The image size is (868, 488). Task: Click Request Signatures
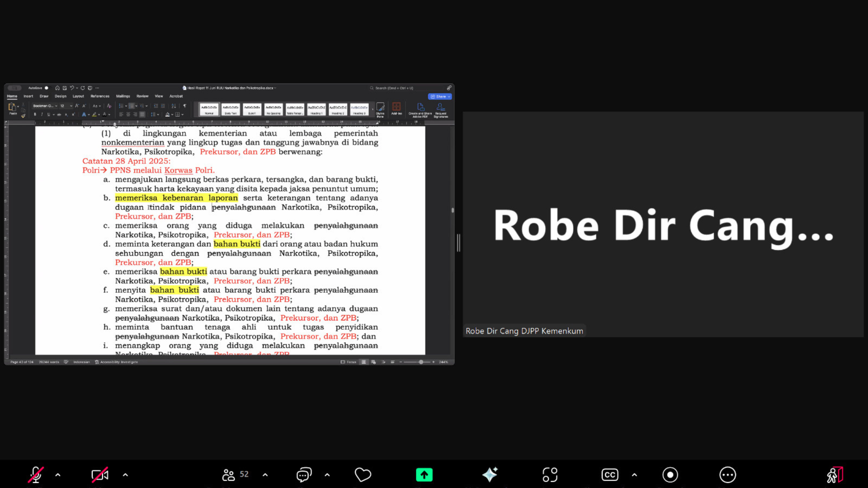[x=441, y=110]
